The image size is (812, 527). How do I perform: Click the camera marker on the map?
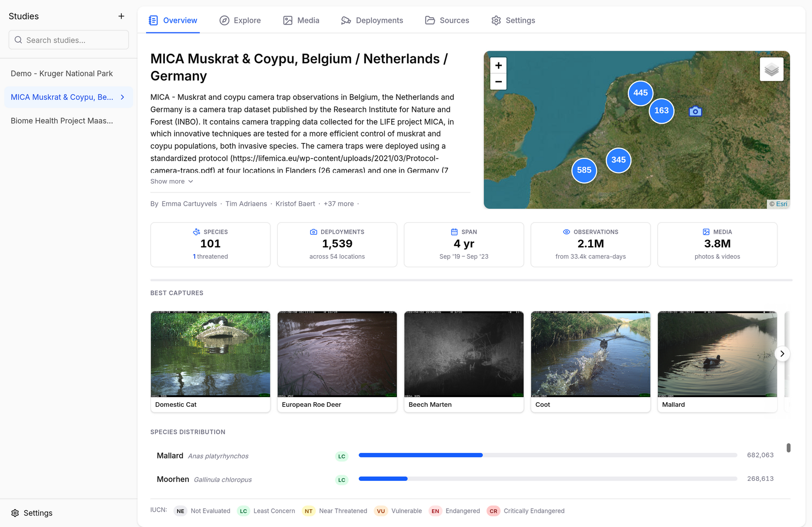click(x=695, y=111)
